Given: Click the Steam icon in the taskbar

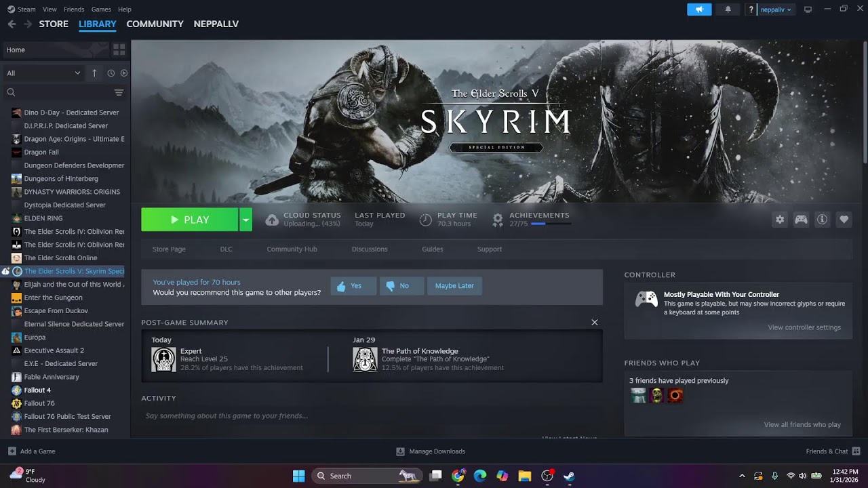Looking at the screenshot, I should pos(569,476).
